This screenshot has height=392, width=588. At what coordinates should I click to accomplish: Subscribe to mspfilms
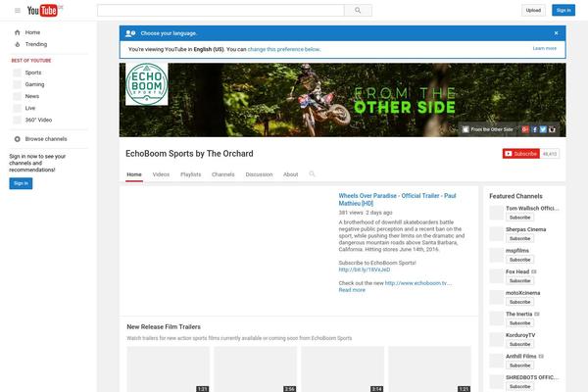coord(519,260)
